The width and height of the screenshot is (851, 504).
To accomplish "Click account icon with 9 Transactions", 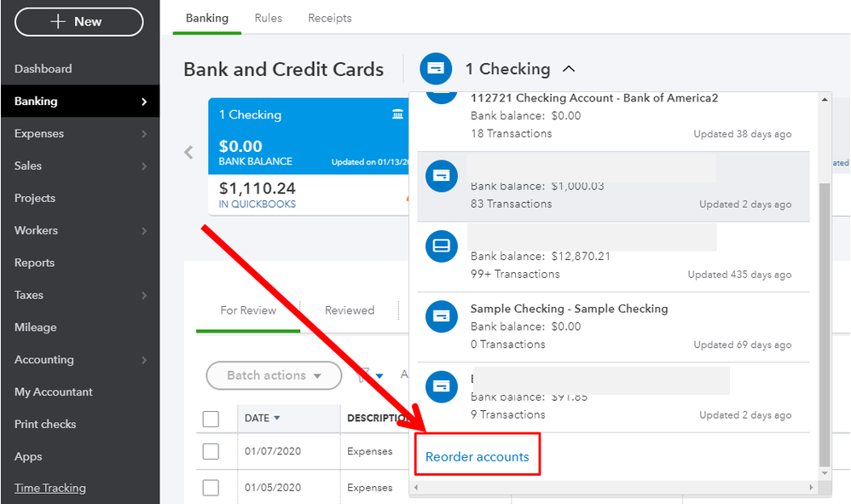I will tap(441, 386).
